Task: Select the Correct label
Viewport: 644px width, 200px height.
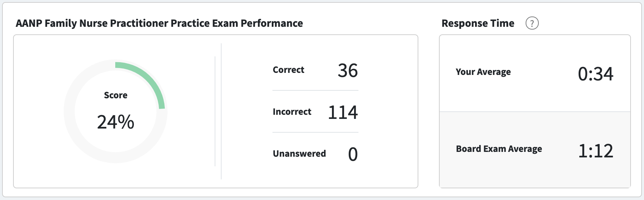Action: (x=288, y=70)
